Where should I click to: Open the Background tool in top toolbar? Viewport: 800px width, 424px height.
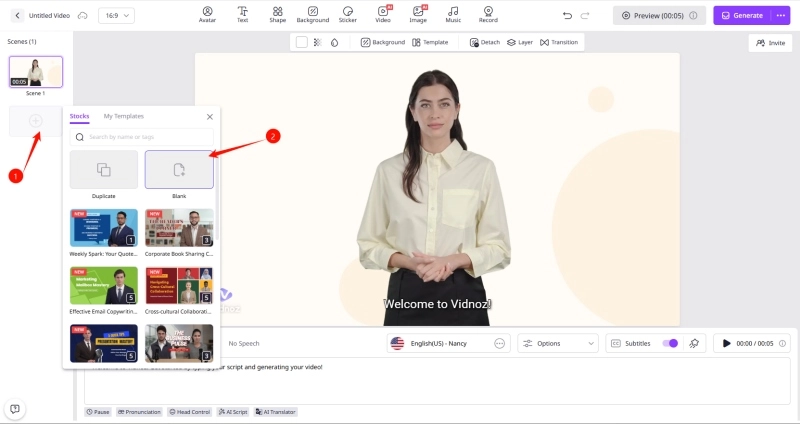pos(313,15)
